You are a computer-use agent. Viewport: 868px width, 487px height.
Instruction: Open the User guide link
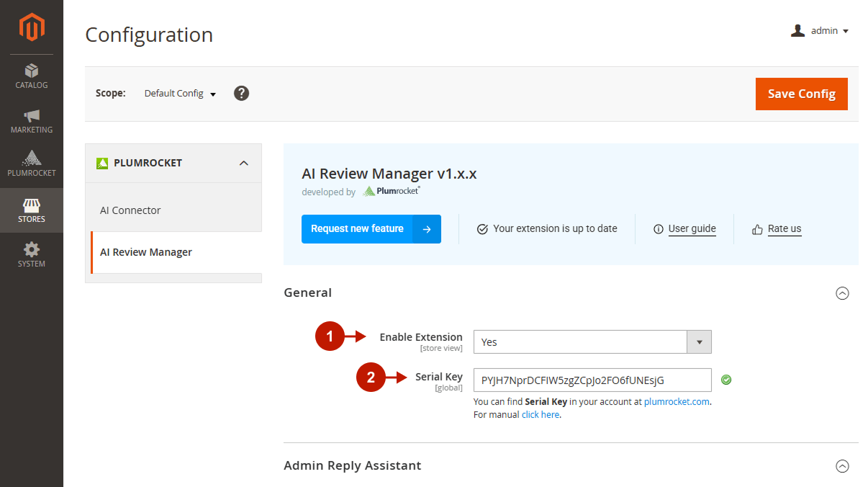(692, 229)
